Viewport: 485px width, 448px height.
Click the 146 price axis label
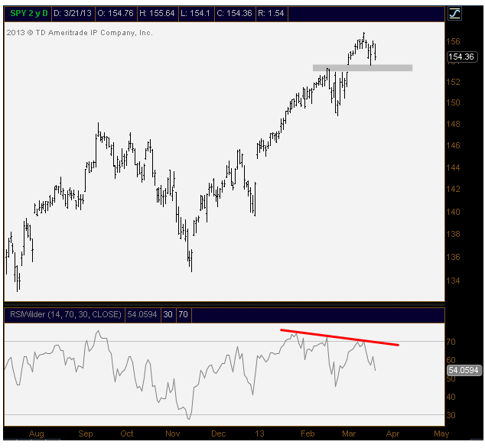click(453, 145)
